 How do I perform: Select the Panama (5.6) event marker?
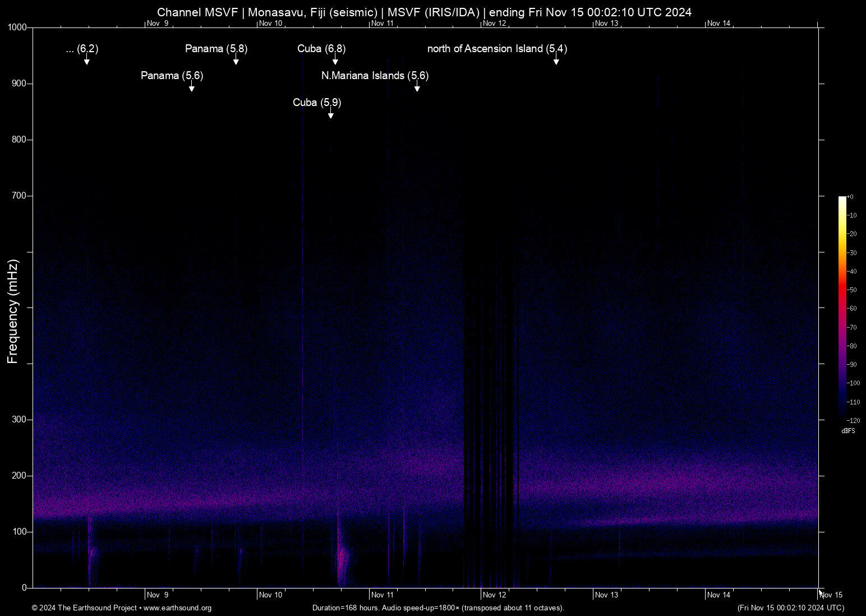(x=192, y=87)
